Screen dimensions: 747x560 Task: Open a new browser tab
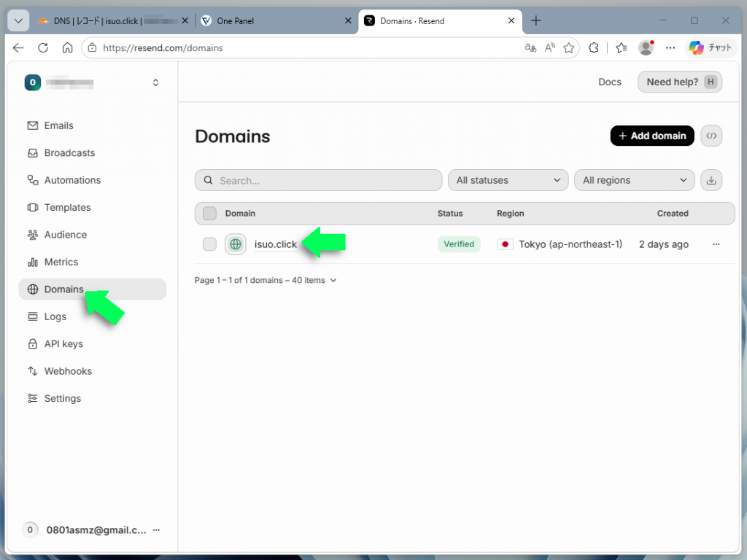coord(536,21)
